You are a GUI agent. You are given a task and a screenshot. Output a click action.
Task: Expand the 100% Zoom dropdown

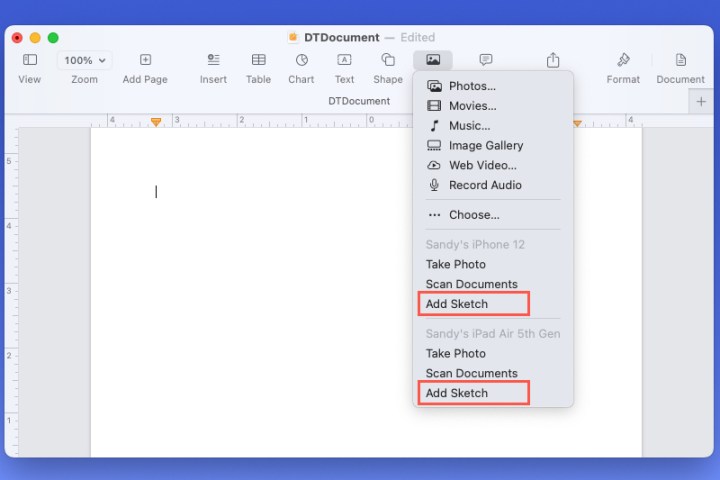[x=84, y=61]
